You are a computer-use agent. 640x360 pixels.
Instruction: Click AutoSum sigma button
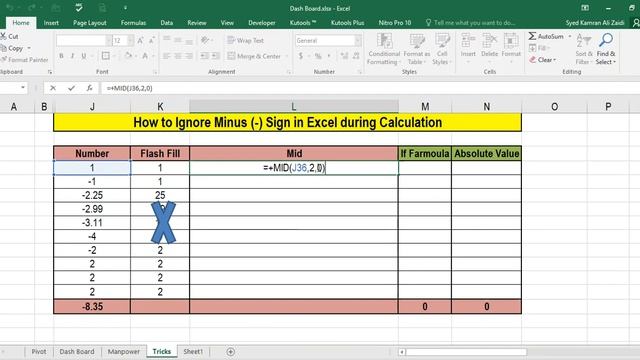546,36
